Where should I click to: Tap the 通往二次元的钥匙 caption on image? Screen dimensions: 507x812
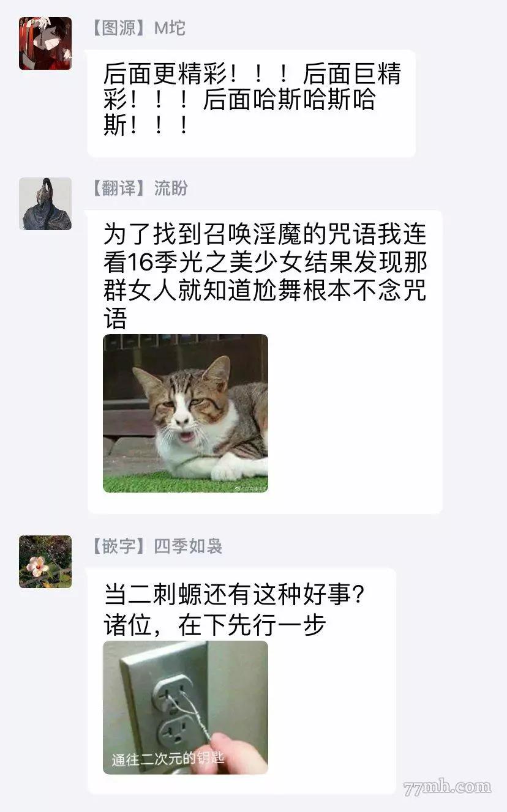168,759
